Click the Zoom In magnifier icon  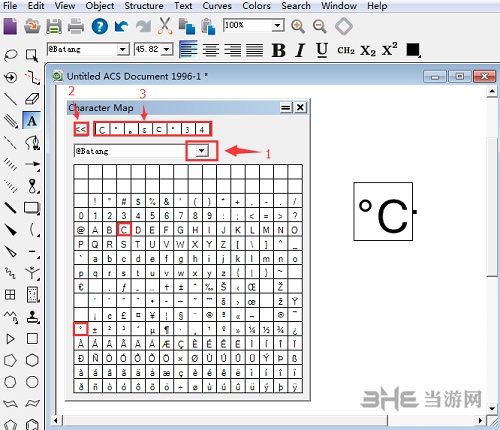coord(298,26)
